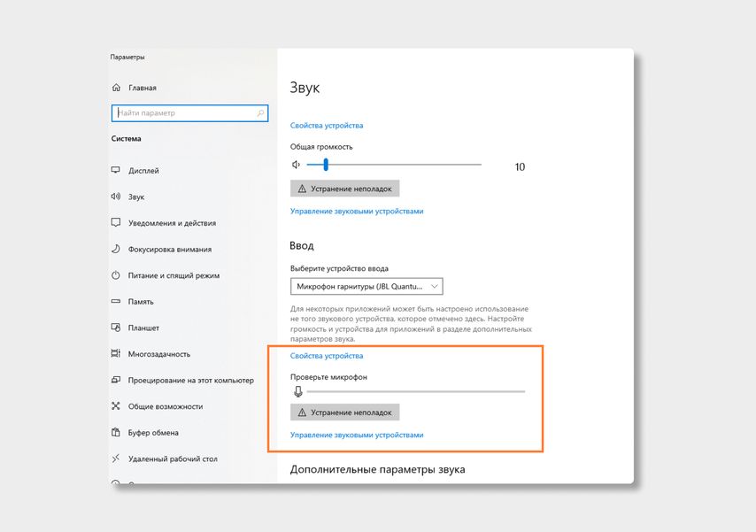The height and width of the screenshot is (532, 756).
Task: Open input Device properties link
Action: (327, 356)
